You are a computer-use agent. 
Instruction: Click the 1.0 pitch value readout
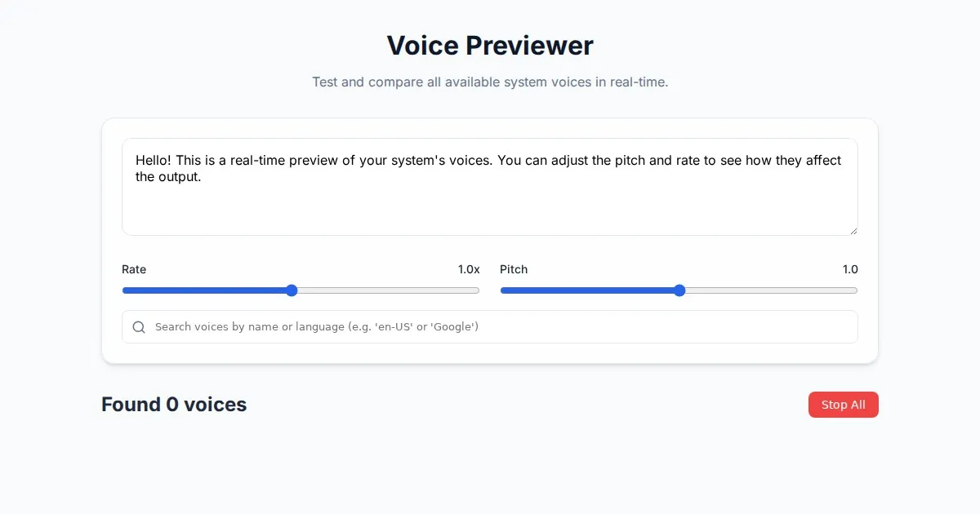(850, 269)
